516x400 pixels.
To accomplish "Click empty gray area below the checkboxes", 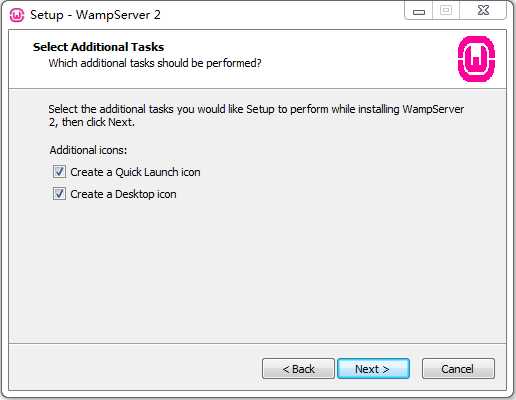I will (x=257, y=270).
